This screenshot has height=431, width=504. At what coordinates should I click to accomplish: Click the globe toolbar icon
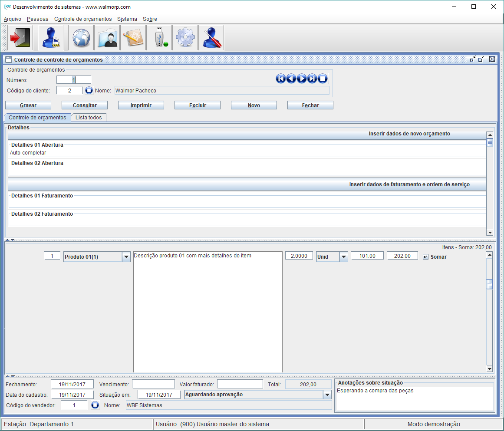pos(81,38)
